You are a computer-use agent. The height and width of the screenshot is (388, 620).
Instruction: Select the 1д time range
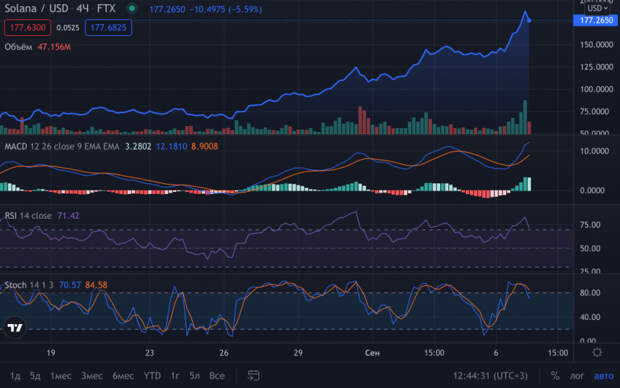[x=15, y=376]
